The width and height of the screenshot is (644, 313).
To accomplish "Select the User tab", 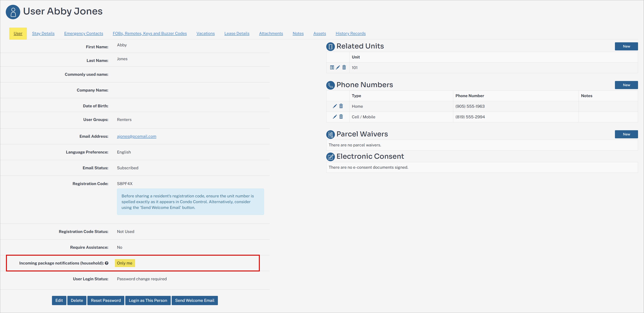I will [x=18, y=33].
